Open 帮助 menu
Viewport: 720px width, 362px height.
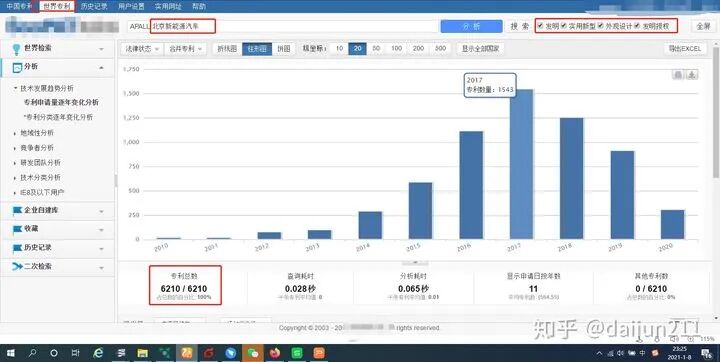tap(199, 6)
